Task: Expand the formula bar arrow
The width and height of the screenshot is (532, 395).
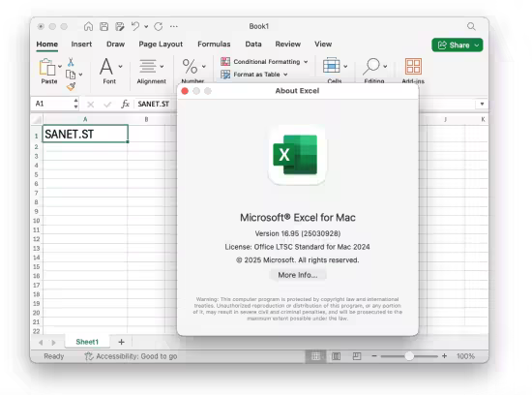Action: pyautogui.click(x=482, y=104)
